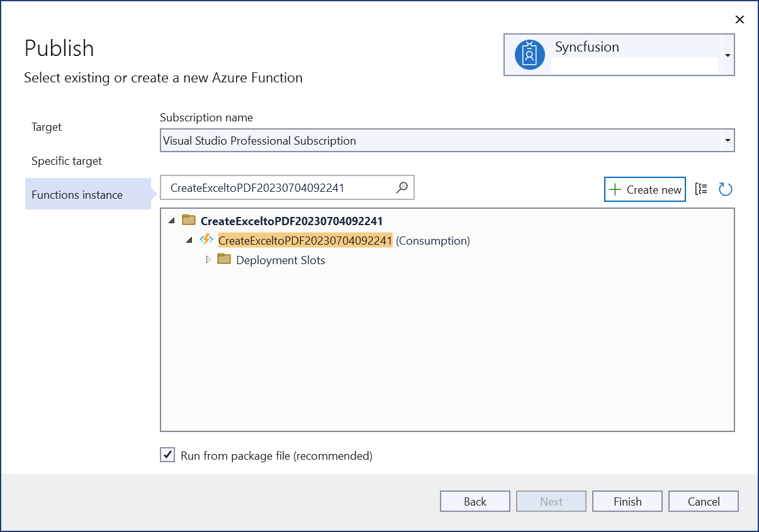Go to the Specific target step

tap(67, 161)
